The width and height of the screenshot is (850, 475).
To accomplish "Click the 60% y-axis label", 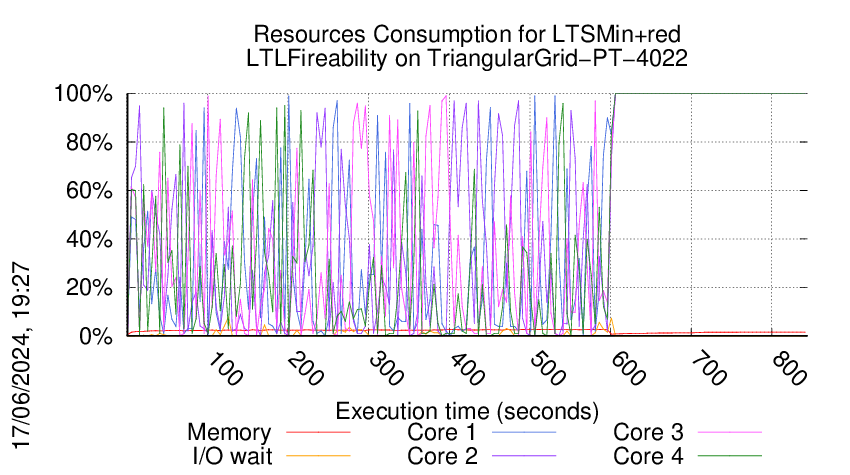I will [x=89, y=191].
